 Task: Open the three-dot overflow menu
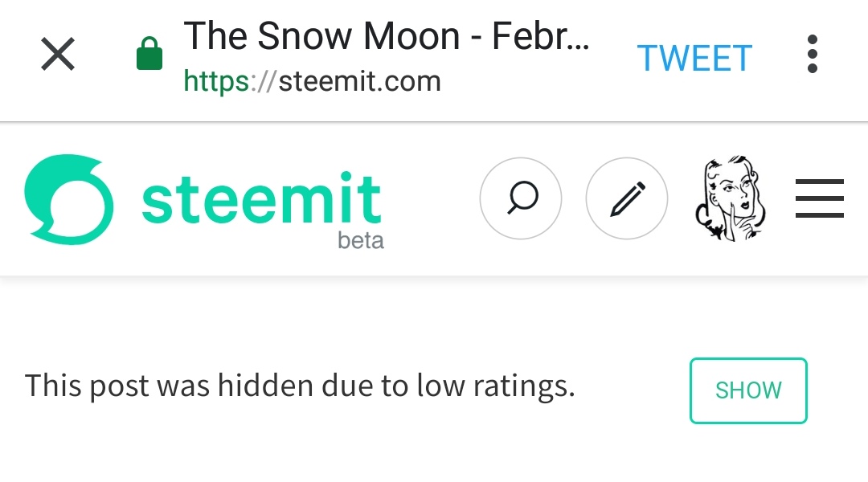(x=812, y=55)
